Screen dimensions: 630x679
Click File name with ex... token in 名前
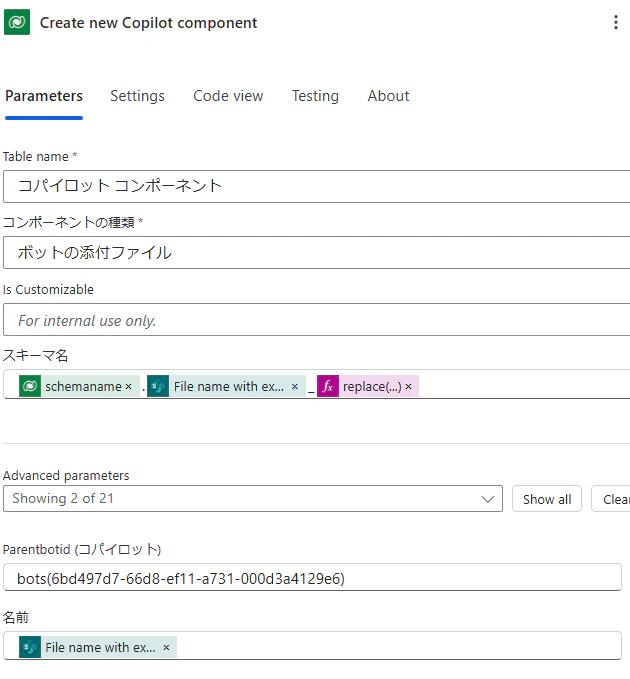click(100, 647)
